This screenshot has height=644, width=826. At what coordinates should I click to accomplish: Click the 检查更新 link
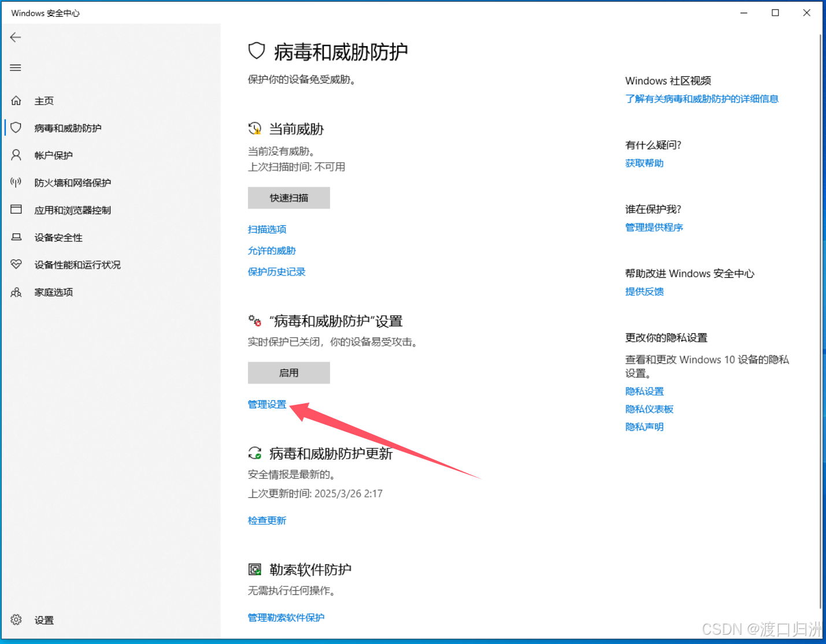click(x=267, y=520)
